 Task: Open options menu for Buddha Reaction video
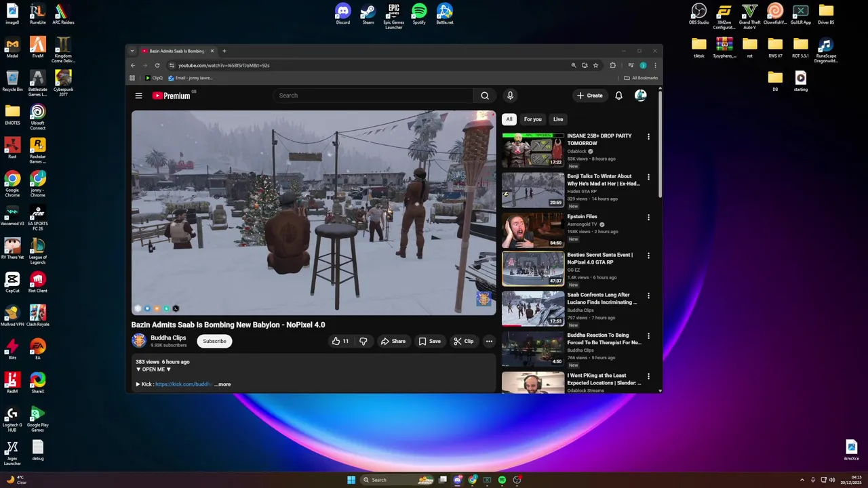coord(648,335)
